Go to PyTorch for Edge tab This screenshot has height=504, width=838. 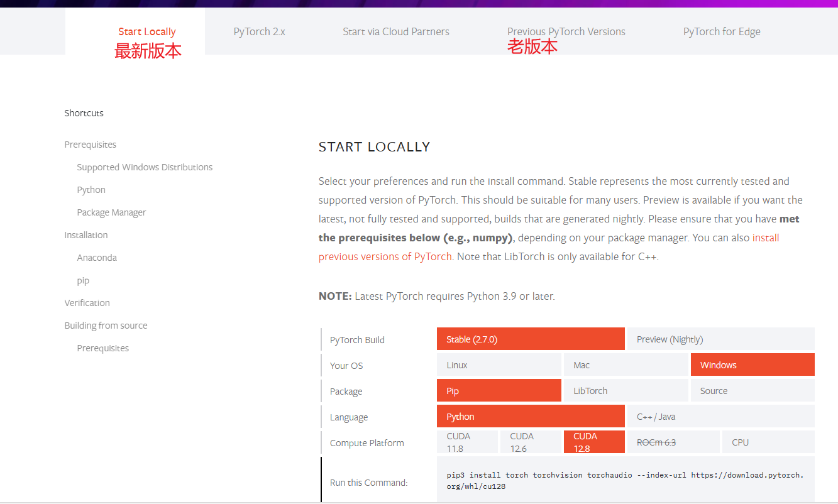pos(722,31)
